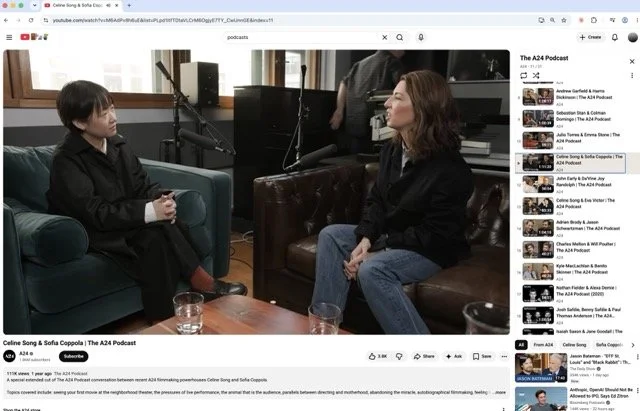Open the browser zoom magnifier icon

tap(552, 20)
